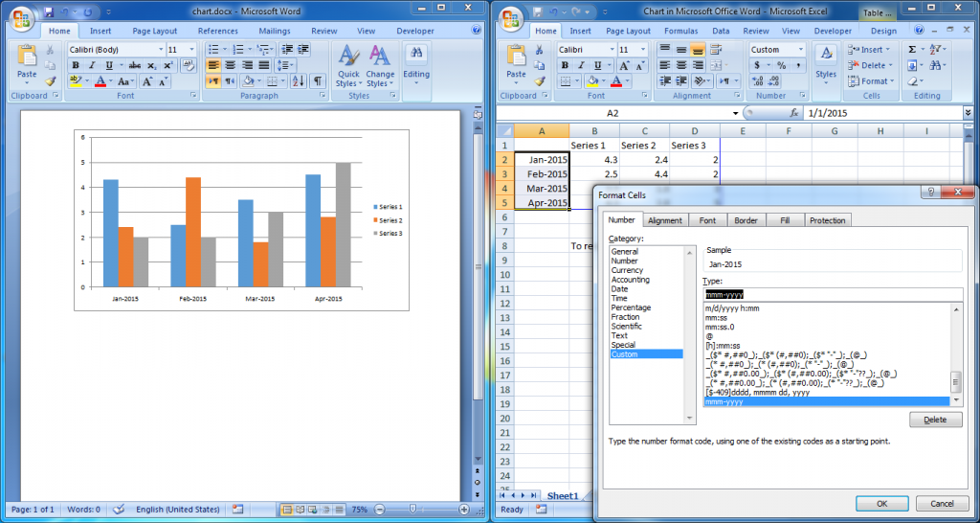The width and height of the screenshot is (980, 523).
Task: Click Increase Indent in Word Paragraph group
Action: (303, 50)
